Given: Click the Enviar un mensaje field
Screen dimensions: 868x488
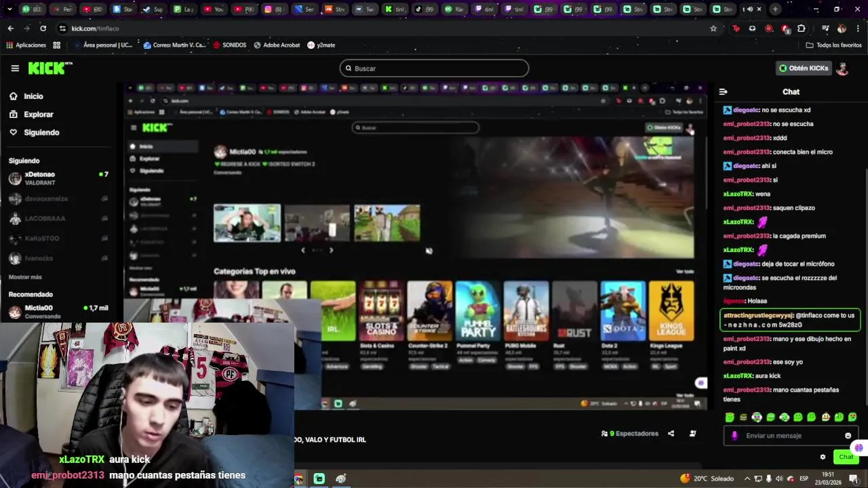Looking at the screenshot, I should [x=790, y=436].
